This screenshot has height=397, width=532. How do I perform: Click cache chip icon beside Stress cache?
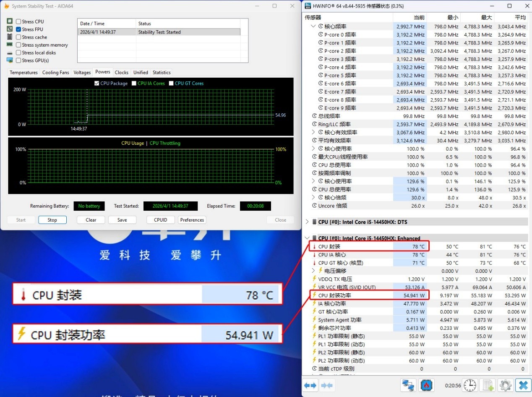tap(10, 37)
